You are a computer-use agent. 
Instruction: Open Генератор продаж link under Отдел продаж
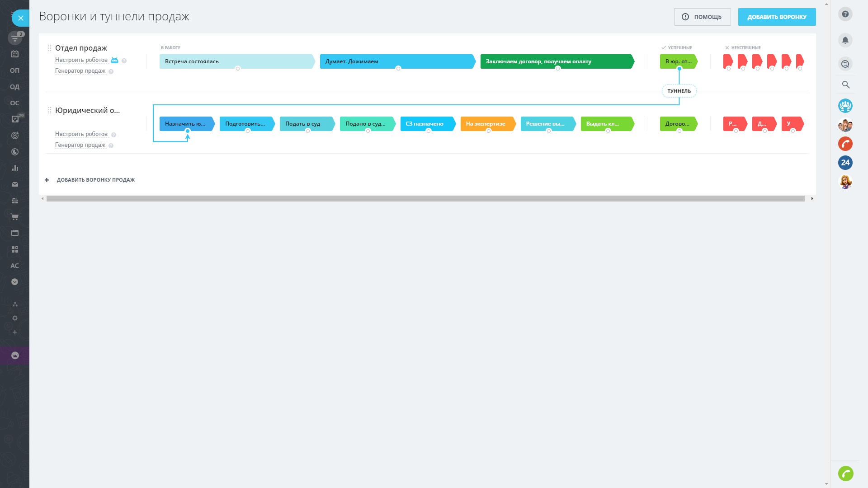pos(80,71)
